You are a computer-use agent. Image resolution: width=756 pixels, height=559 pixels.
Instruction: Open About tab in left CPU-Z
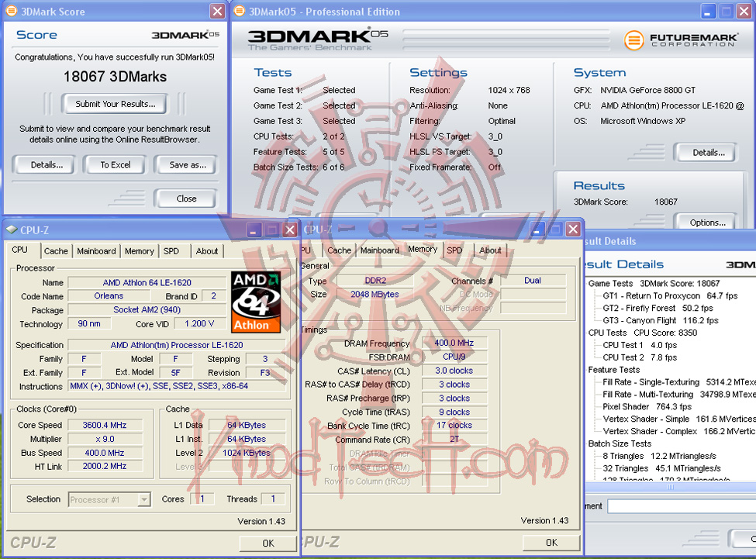click(x=207, y=251)
